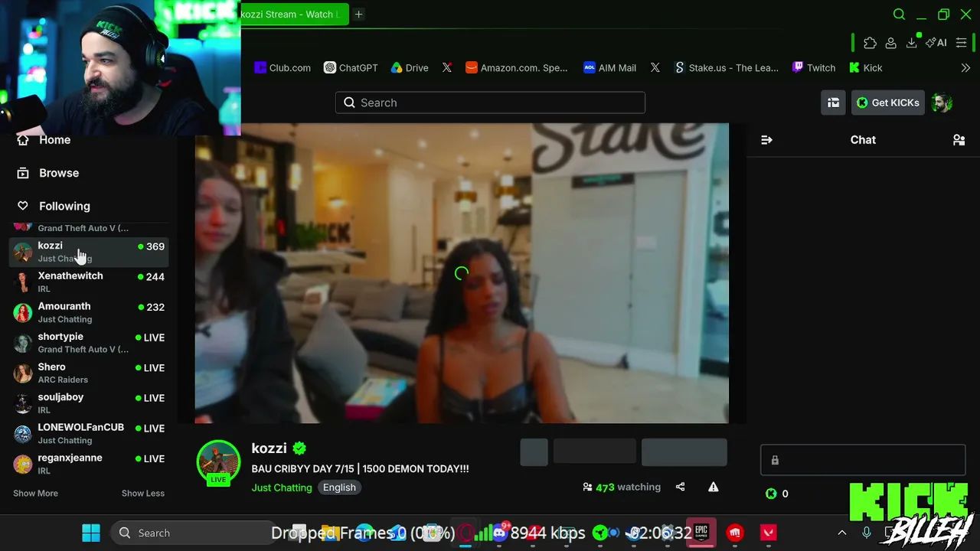Report the stream with the warning icon
The width and height of the screenshot is (980, 551).
pos(713,487)
